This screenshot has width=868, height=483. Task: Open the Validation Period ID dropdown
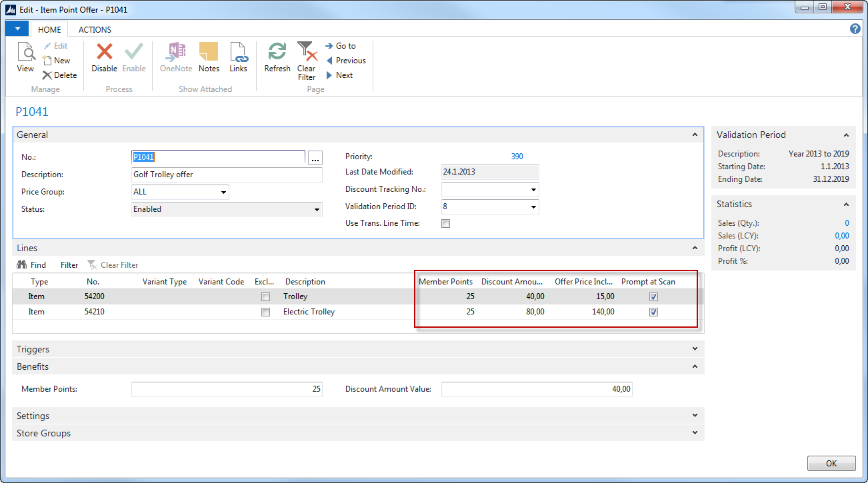[x=533, y=207]
